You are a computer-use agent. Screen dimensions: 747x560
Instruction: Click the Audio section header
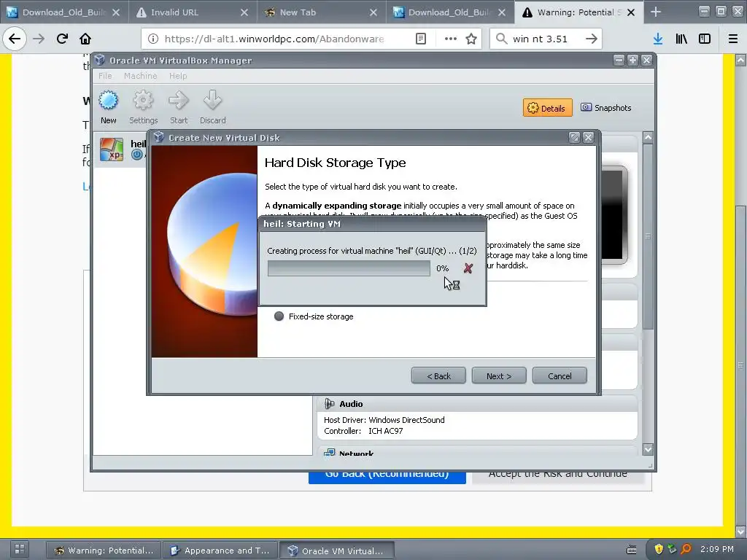point(477,404)
